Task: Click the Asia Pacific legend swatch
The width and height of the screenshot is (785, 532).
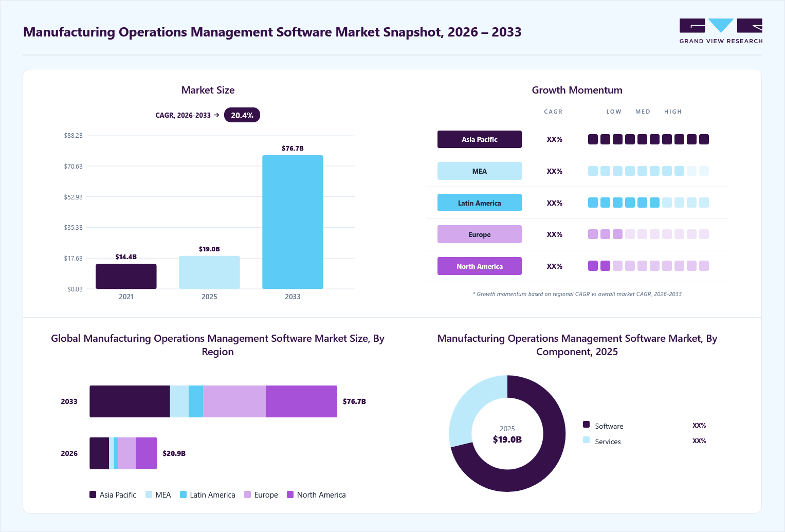Action: tap(93, 494)
